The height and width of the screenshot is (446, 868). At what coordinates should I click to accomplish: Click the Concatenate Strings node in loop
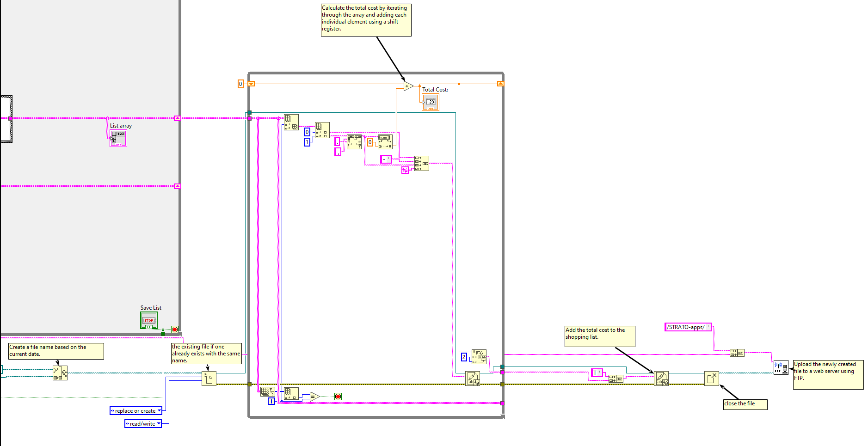[421, 163]
